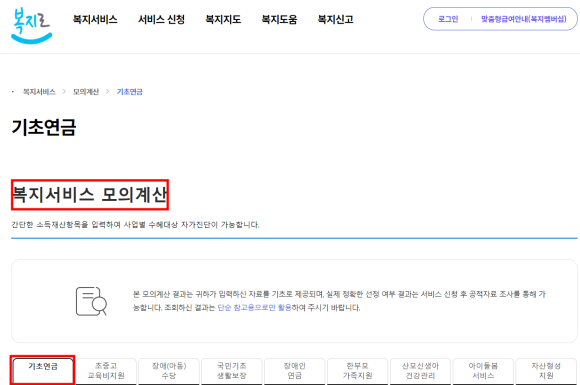This screenshot has width=580, height=385.
Task: Select the 아이돌봄 서비스 tab
Action: coord(483,371)
